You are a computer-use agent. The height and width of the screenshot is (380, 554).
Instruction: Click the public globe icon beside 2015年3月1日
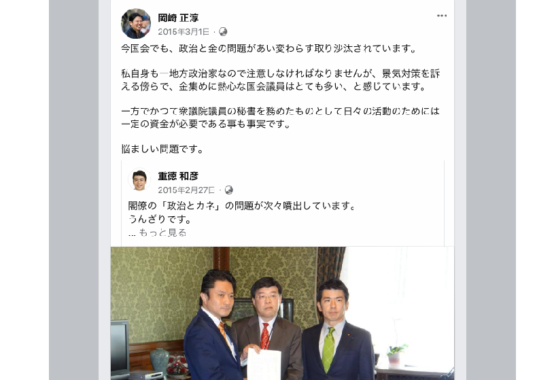coord(223,32)
